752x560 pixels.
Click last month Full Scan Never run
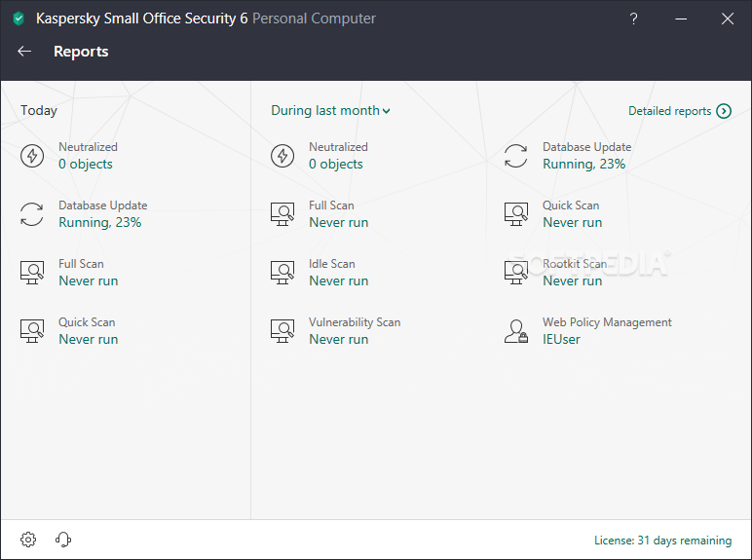tap(339, 222)
